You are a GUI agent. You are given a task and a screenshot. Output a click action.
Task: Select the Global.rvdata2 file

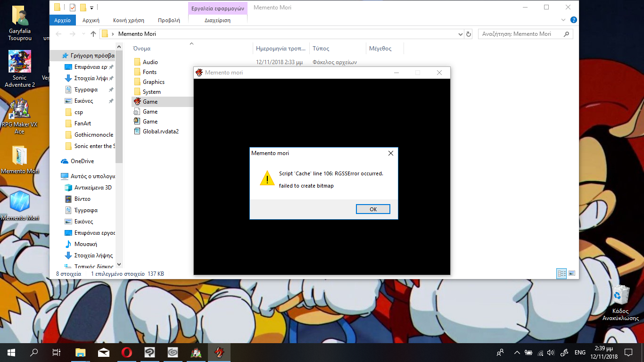[161, 132]
